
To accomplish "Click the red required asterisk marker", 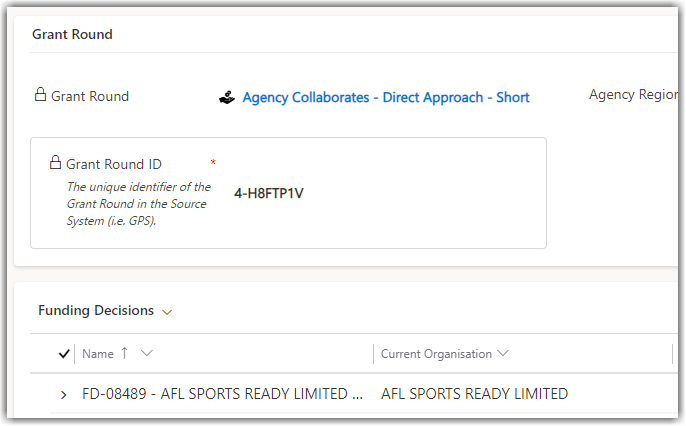I will (213, 162).
